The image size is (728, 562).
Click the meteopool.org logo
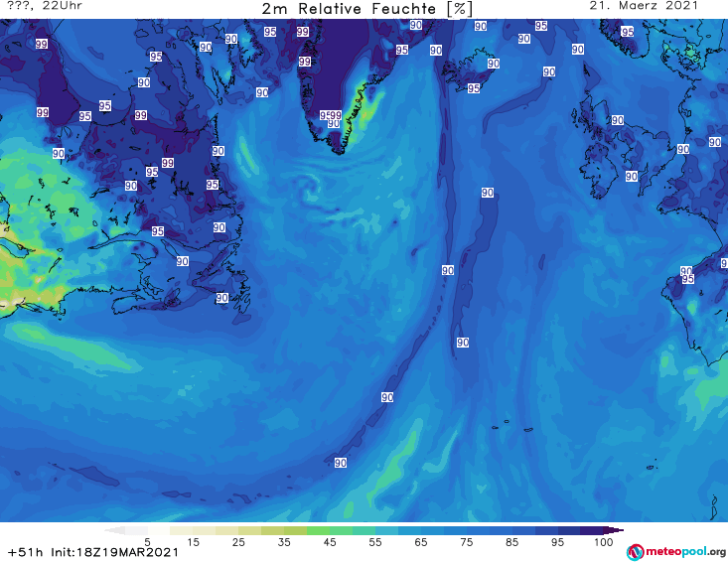pos(676,552)
